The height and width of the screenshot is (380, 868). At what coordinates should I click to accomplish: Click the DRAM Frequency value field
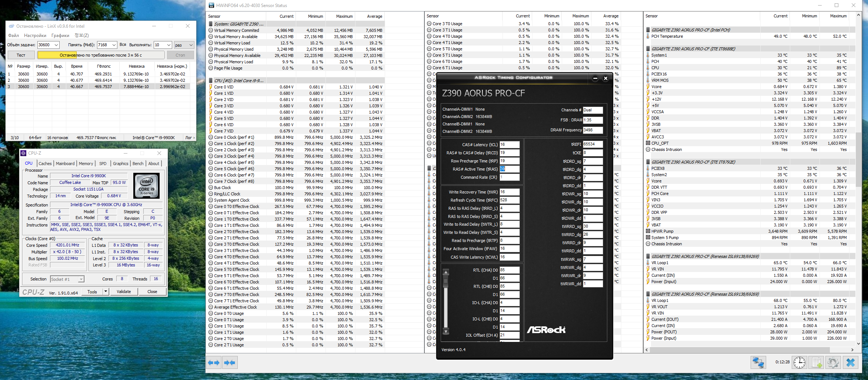tap(593, 130)
